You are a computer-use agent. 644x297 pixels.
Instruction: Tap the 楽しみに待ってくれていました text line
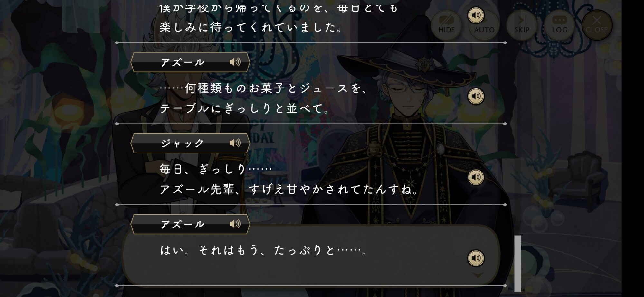tap(251, 27)
